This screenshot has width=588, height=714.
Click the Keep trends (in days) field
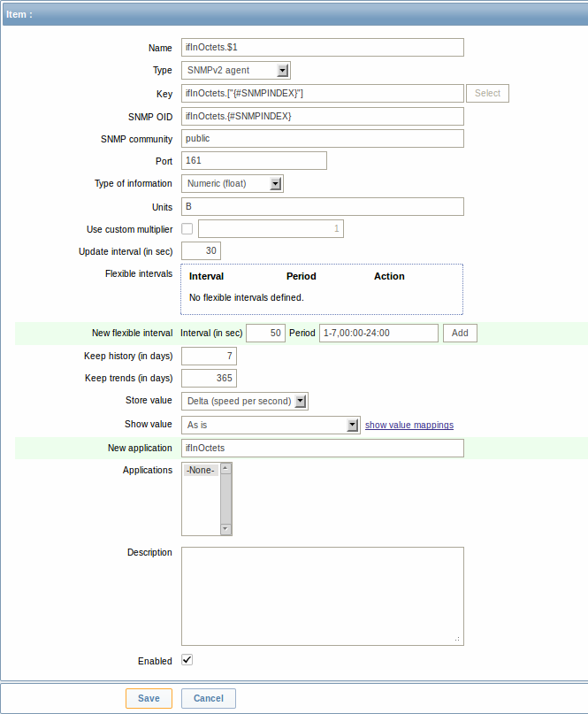coord(209,378)
